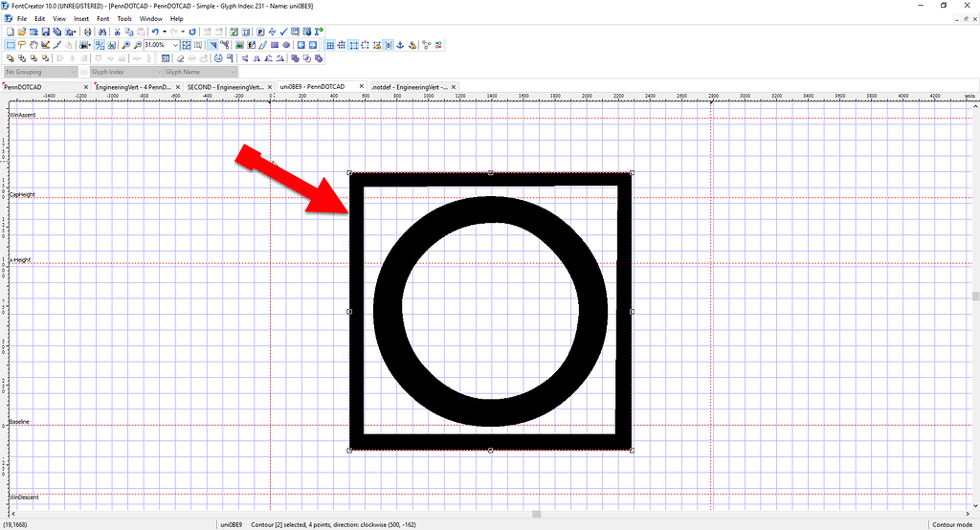Open the Tools menu

tap(125, 19)
